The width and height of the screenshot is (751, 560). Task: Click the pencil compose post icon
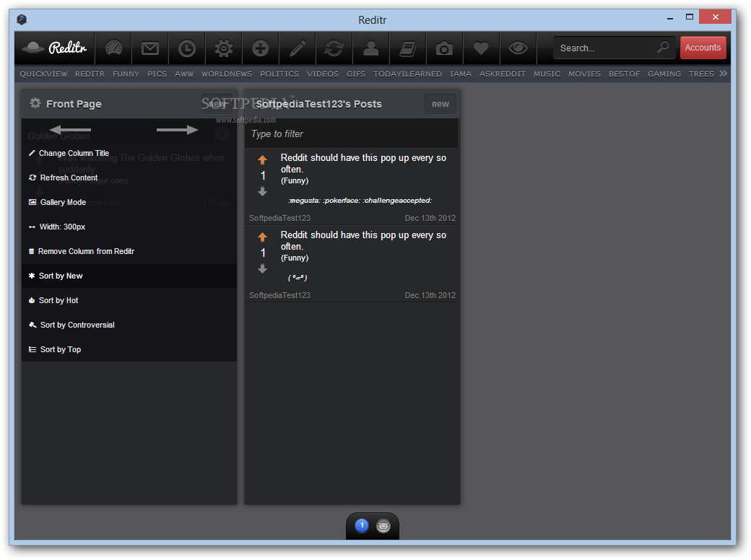[x=298, y=48]
